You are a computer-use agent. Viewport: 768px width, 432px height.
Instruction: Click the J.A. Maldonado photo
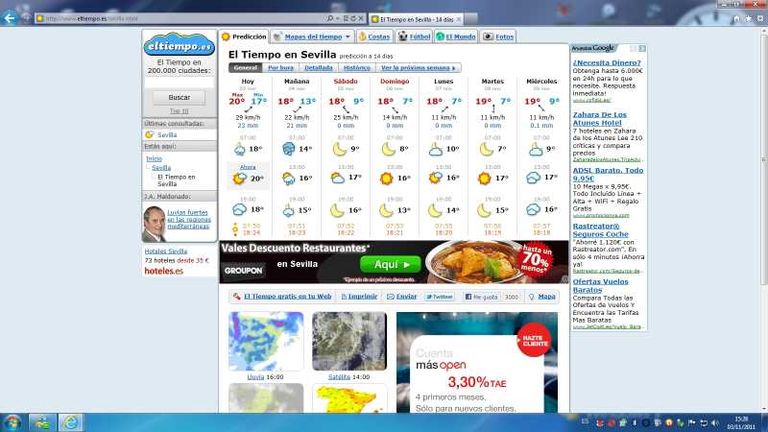(154, 224)
